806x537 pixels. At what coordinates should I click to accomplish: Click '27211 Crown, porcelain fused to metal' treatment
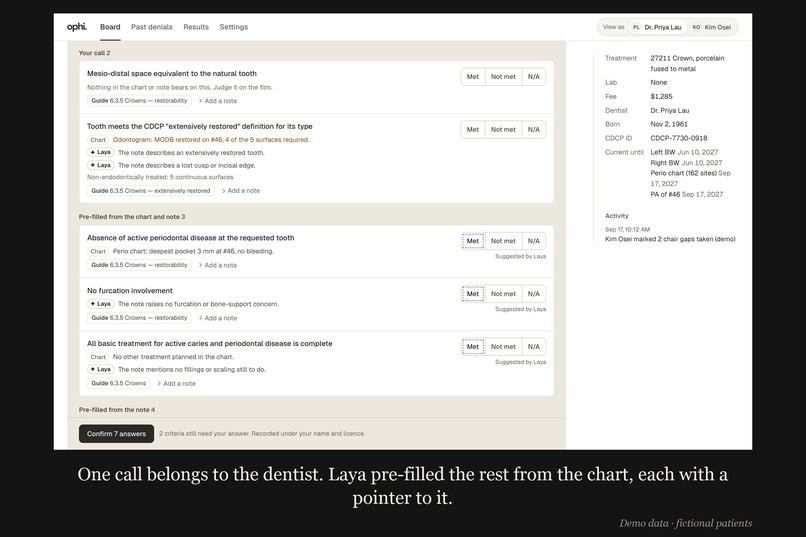click(687, 63)
